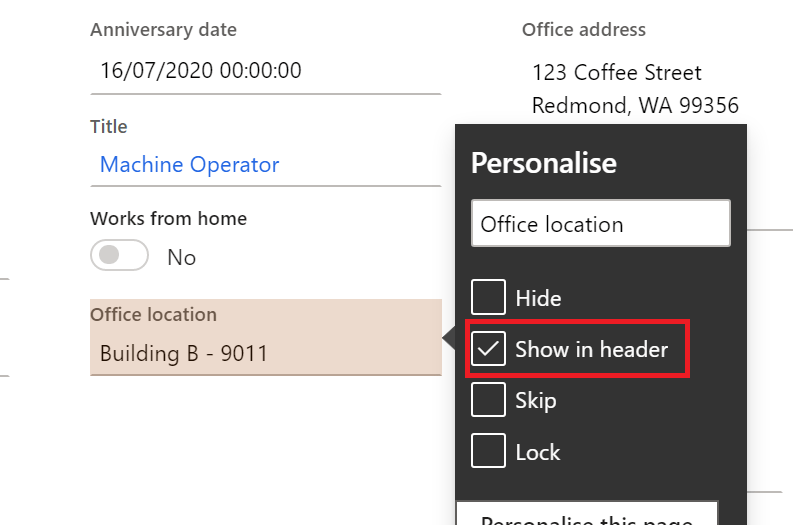The height and width of the screenshot is (525, 793).
Task: Uncheck the Show in header checkbox
Action: tap(488, 349)
